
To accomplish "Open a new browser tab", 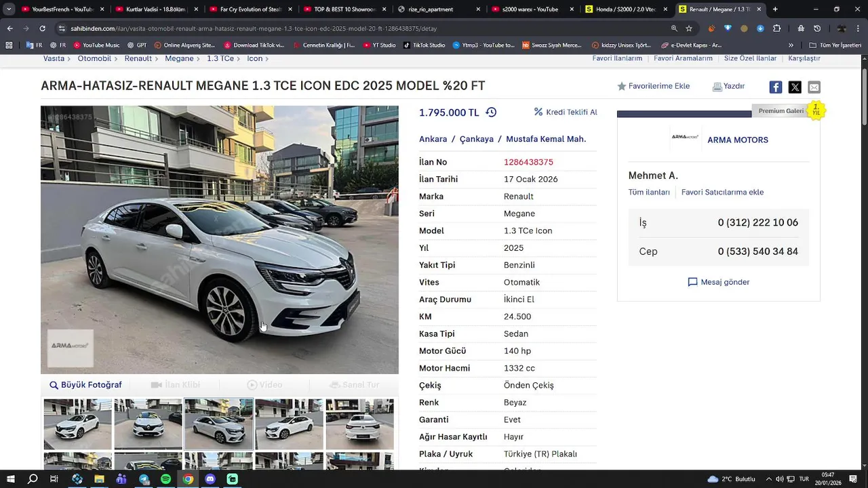I will [x=775, y=9].
